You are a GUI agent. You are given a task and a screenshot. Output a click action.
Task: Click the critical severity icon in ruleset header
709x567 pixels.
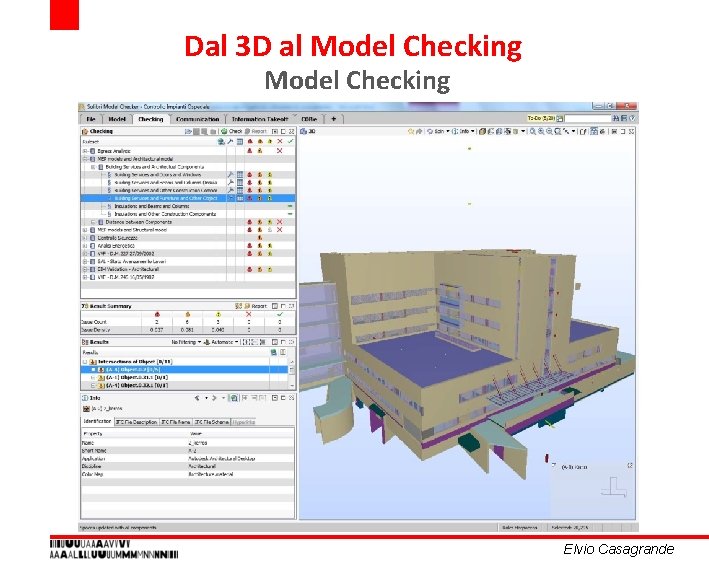pyautogui.click(x=250, y=142)
